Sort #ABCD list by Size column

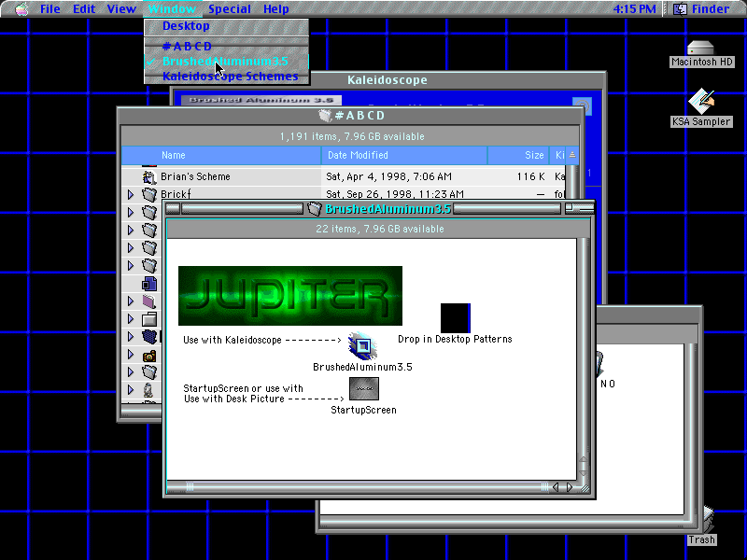click(519, 155)
